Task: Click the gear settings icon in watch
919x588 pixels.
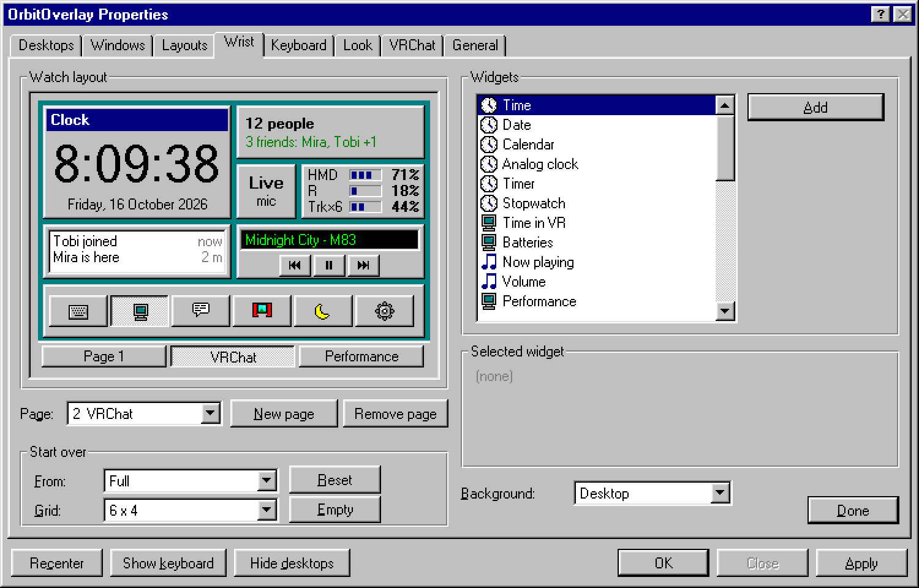Action: point(385,311)
